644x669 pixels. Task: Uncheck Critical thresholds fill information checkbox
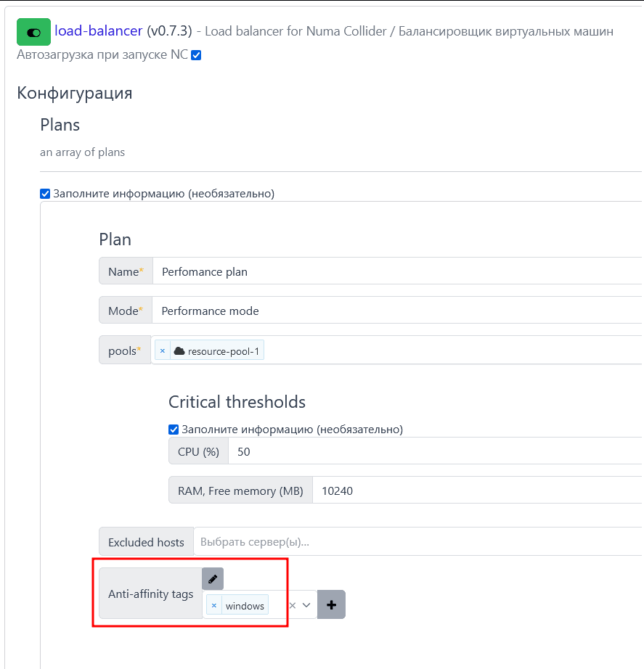click(x=174, y=429)
